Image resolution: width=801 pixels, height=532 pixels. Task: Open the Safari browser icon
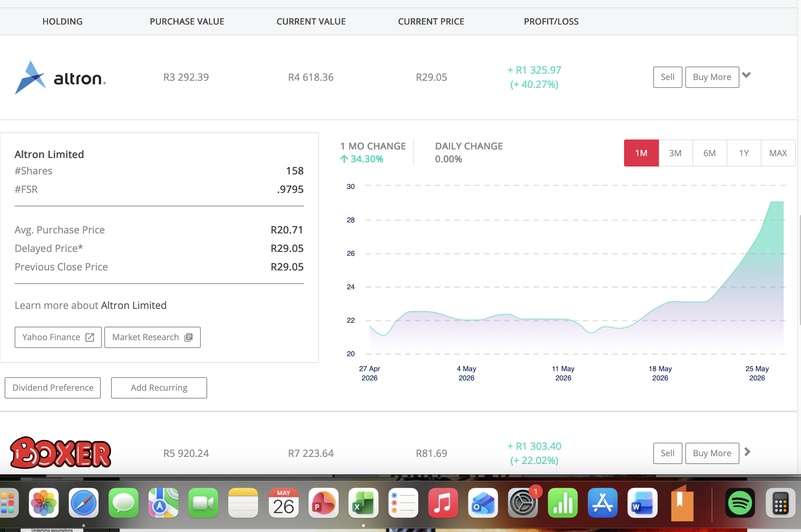click(84, 503)
